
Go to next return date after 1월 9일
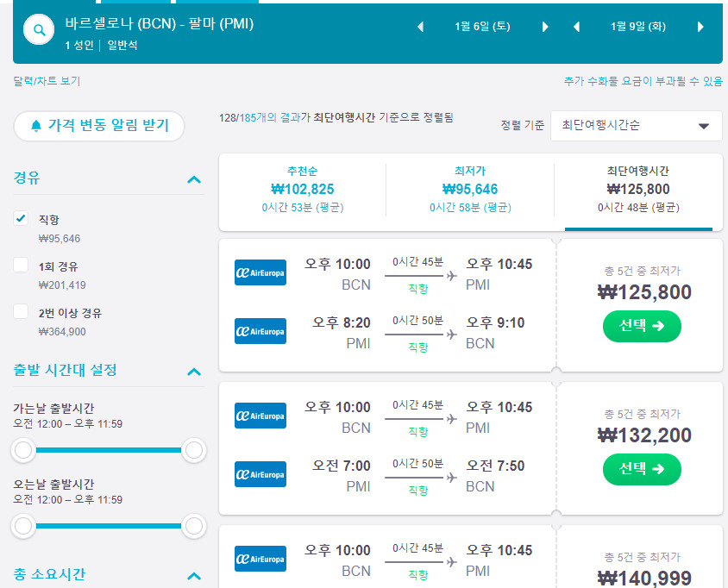[x=700, y=27]
